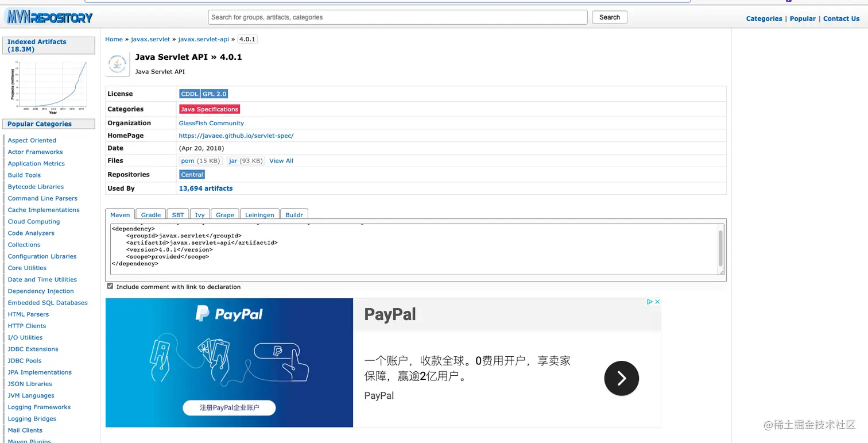Open the Popular top link
The image size is (868, 443).
click(x=803, y=18)
